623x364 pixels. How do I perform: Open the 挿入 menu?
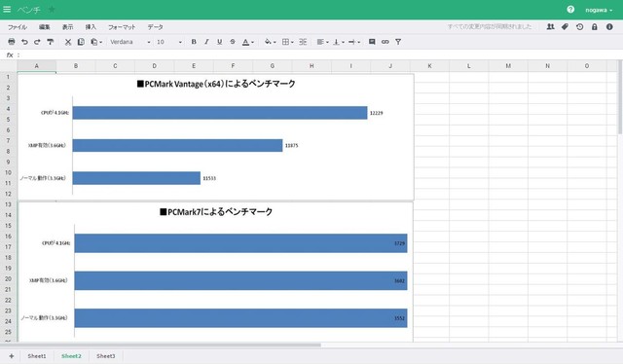91,27
